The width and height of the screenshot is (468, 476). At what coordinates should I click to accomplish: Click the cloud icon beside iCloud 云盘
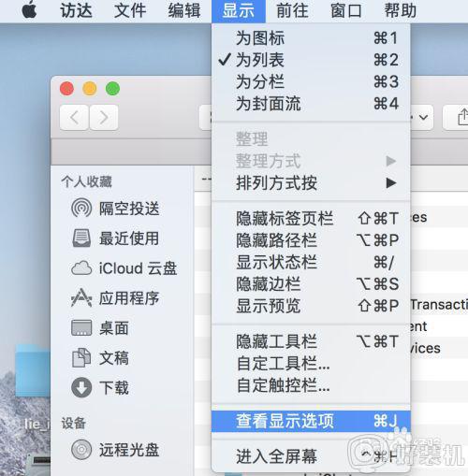(81, 268)
